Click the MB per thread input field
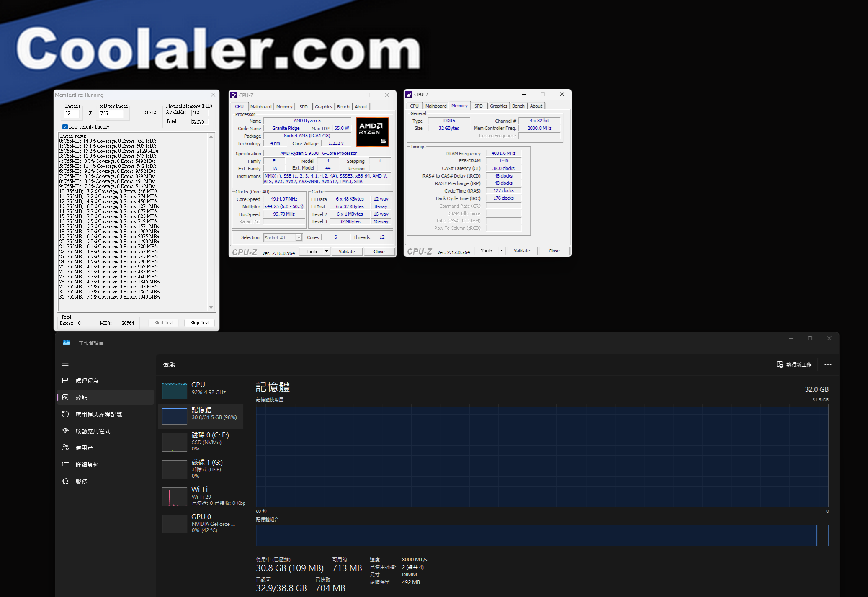The height and width of the screenshot is (597, 868). point(111,113)
